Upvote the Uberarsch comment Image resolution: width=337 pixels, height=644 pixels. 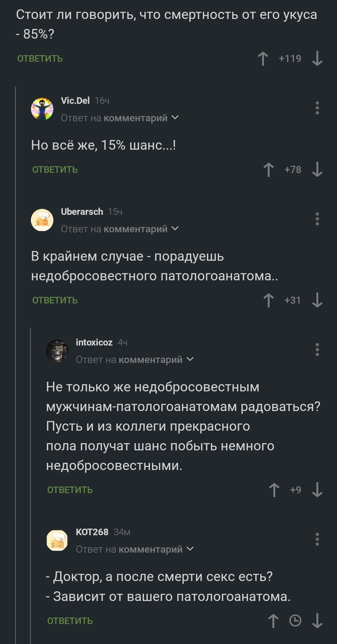coord(269,300)
